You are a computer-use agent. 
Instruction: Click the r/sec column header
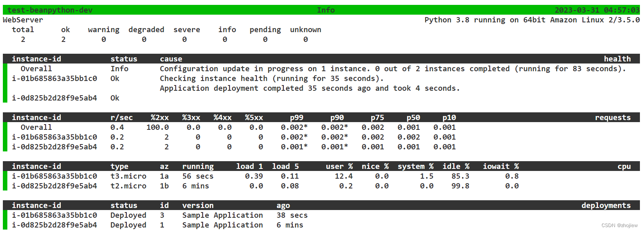pyautogui.click(x=122, y=118)
